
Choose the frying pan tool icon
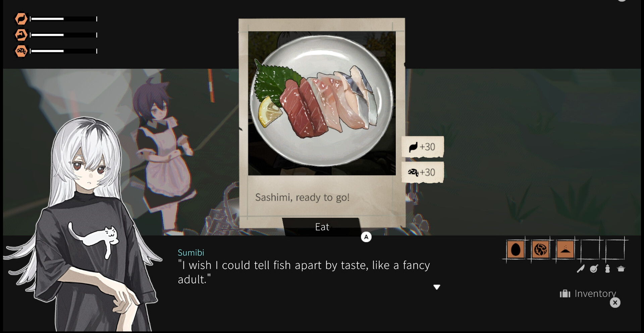pos(594,269)
